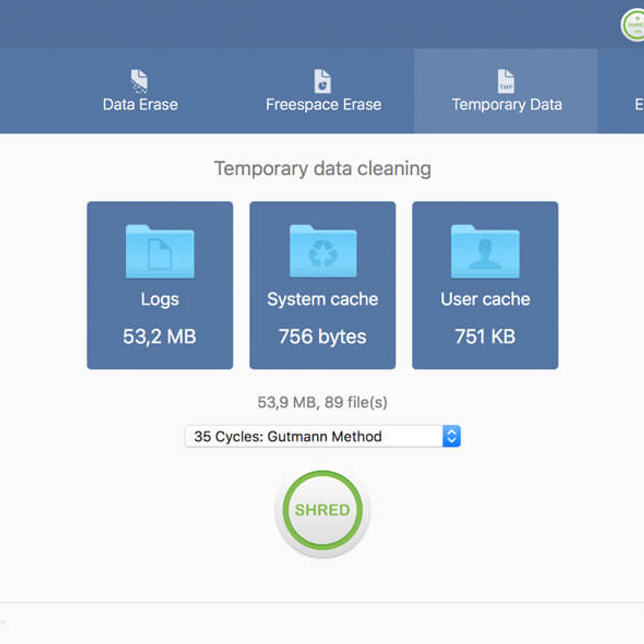The width and height of the screenshot is (644, 644).
Task: Open the Freespace Erase tab label
Action: pos(323,105)
